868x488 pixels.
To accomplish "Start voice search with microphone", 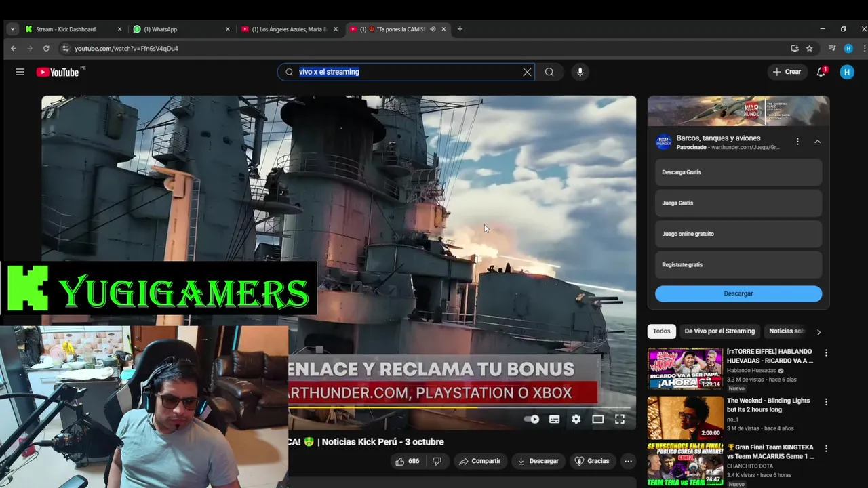I will pyautogui.click(x=580, y=72).
